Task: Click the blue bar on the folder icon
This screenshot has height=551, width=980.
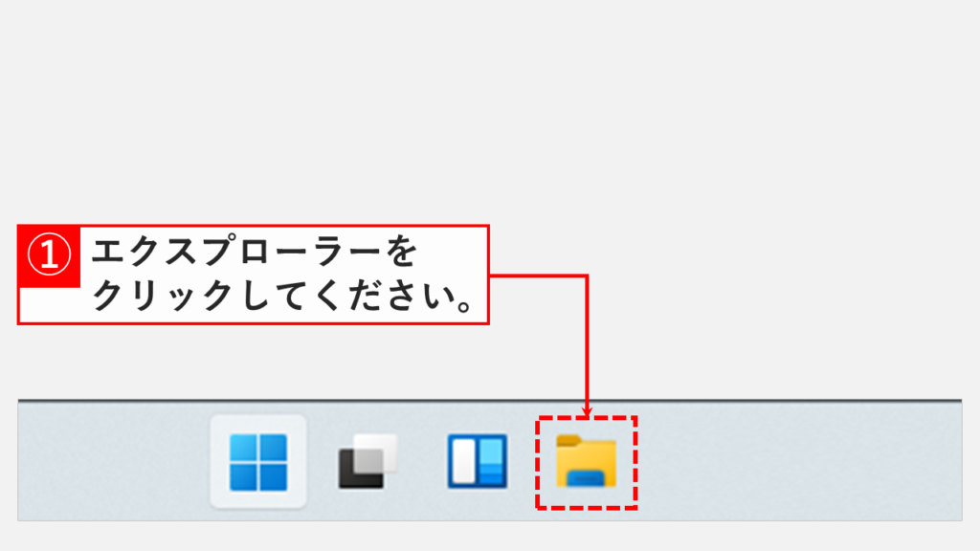Action: point(586,478)
